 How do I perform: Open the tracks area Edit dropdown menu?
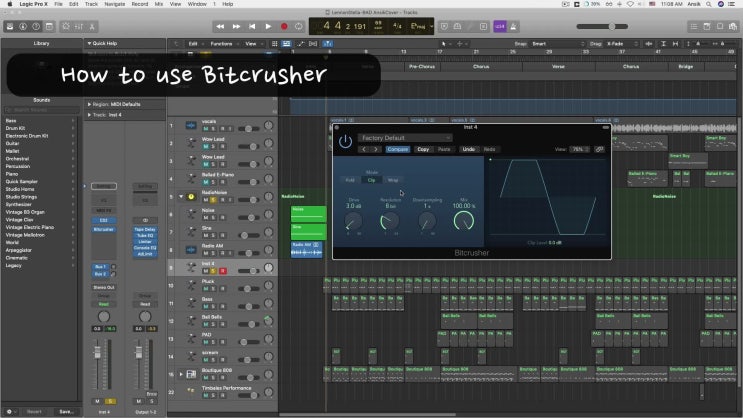[x=194, y=44]
